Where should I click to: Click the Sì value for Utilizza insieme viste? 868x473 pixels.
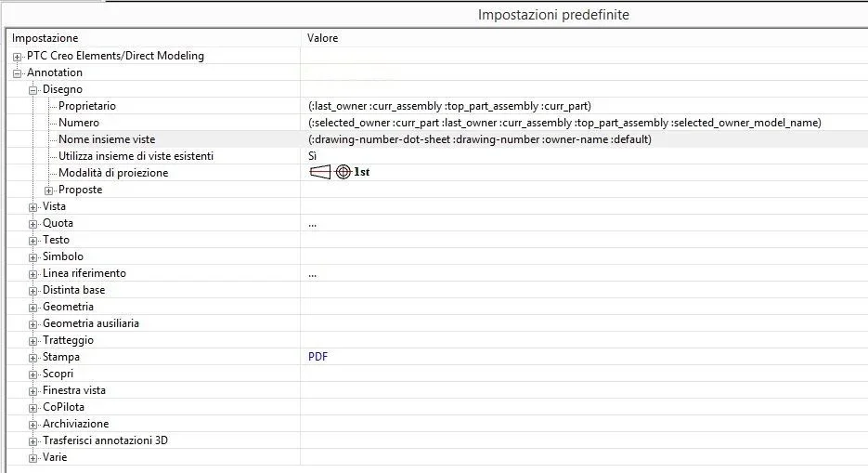[x=313, y=156]
